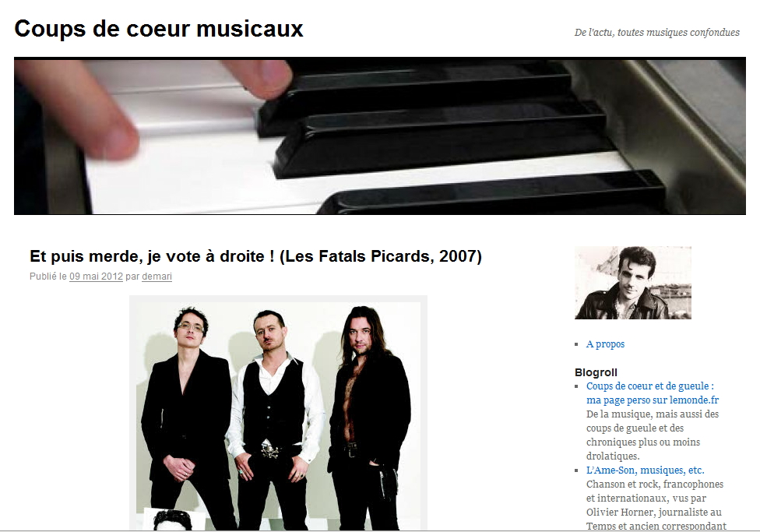Open the "A propos" page
Screen dimensions: 760x532
[605, 344]
